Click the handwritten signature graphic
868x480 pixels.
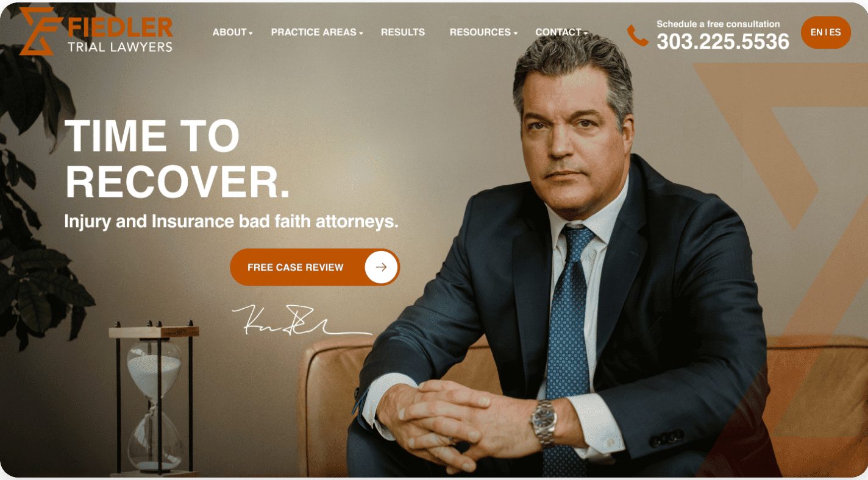coord(302,320)
